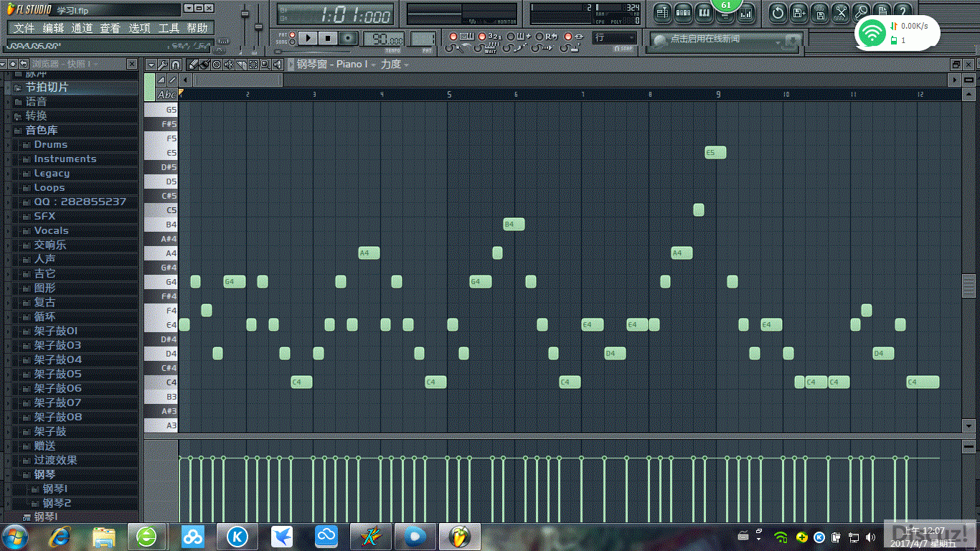Expand the Drums folder in browser
This screenshot has width=980, height=551.
coord(51,144)
